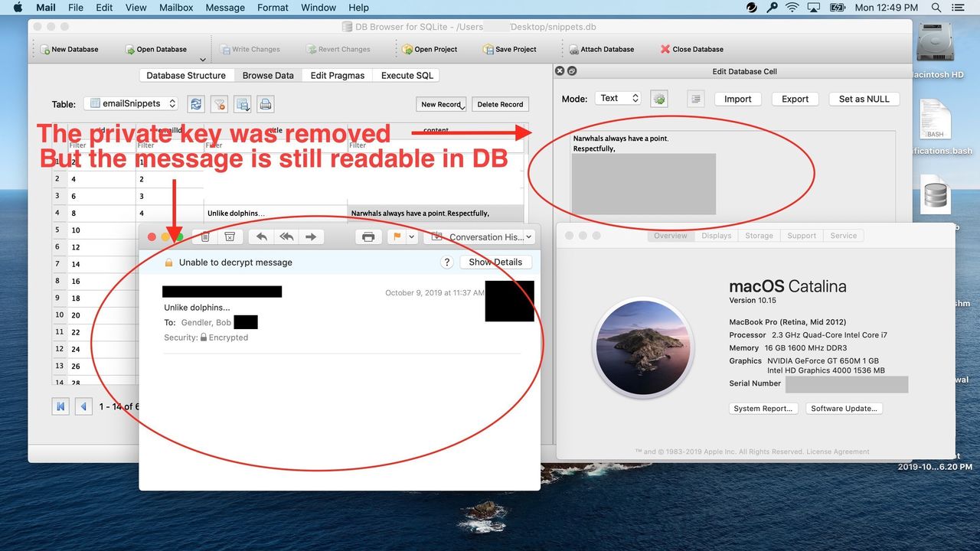Click Close Database toolbar item

point(691,49)
